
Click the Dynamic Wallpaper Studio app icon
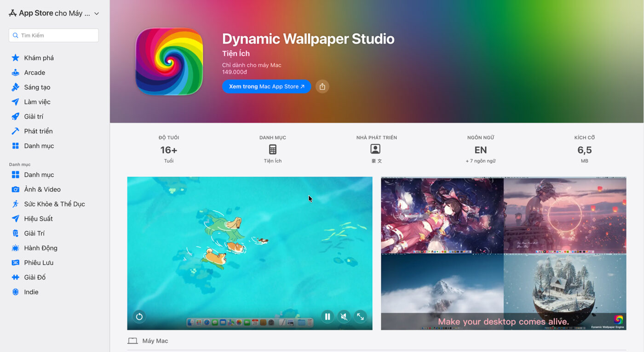(x=169, y=62)
